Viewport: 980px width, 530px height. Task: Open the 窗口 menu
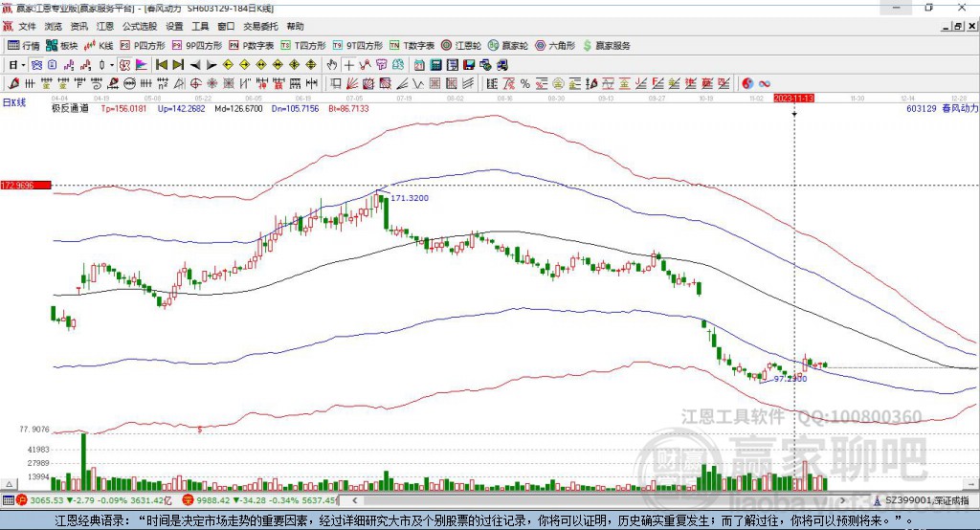(x=226, y=26)
